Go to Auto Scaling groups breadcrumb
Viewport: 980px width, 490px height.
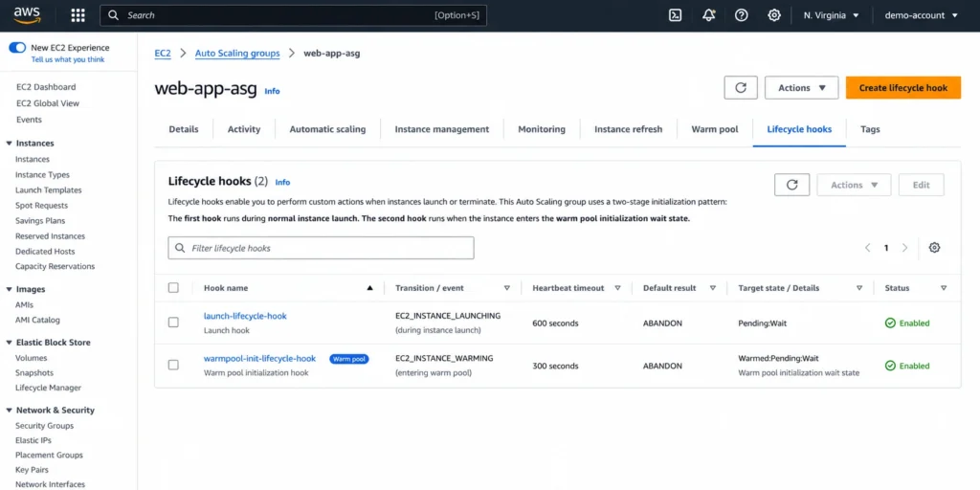(237, 54)
